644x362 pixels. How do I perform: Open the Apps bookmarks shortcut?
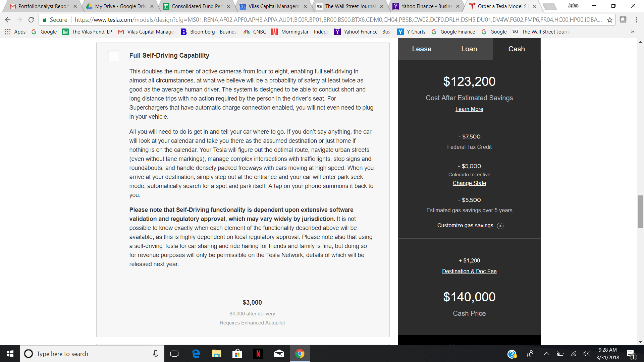(15, 32)
